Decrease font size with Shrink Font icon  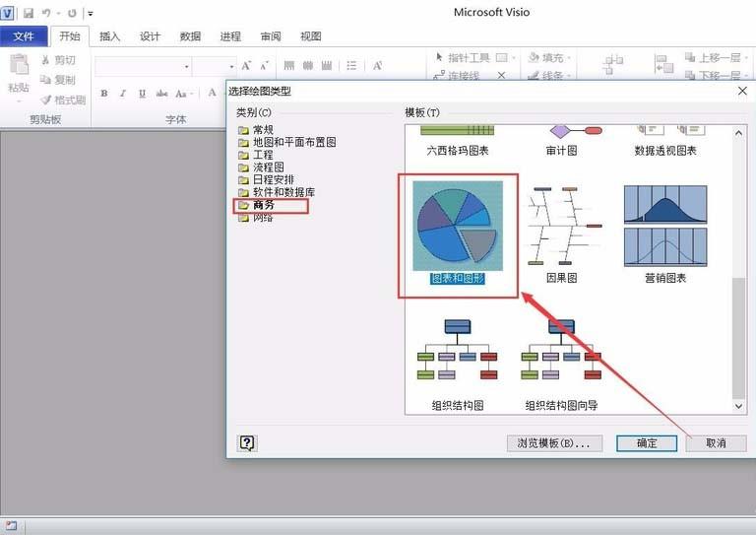click(264, 66)
